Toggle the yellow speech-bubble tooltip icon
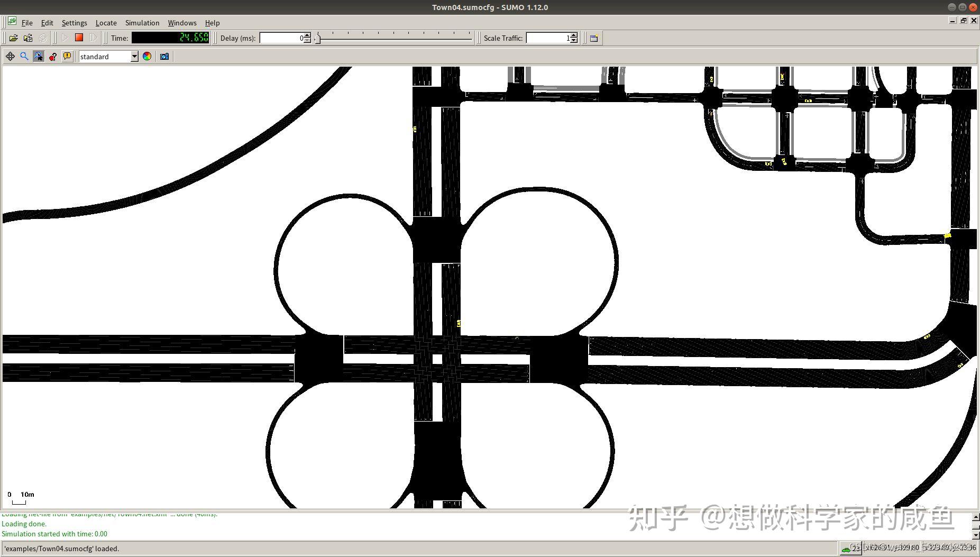The width and height of the screenshot is (980, 557). coord(67,57)
